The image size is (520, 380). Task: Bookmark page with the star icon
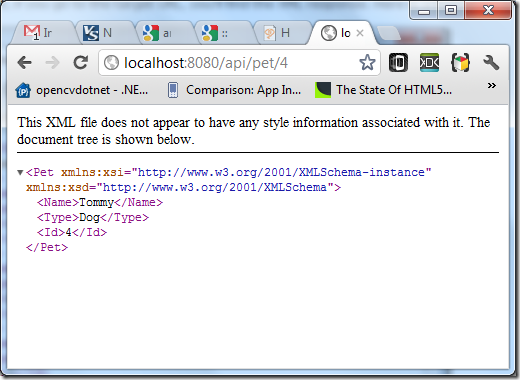pos(367,62)
